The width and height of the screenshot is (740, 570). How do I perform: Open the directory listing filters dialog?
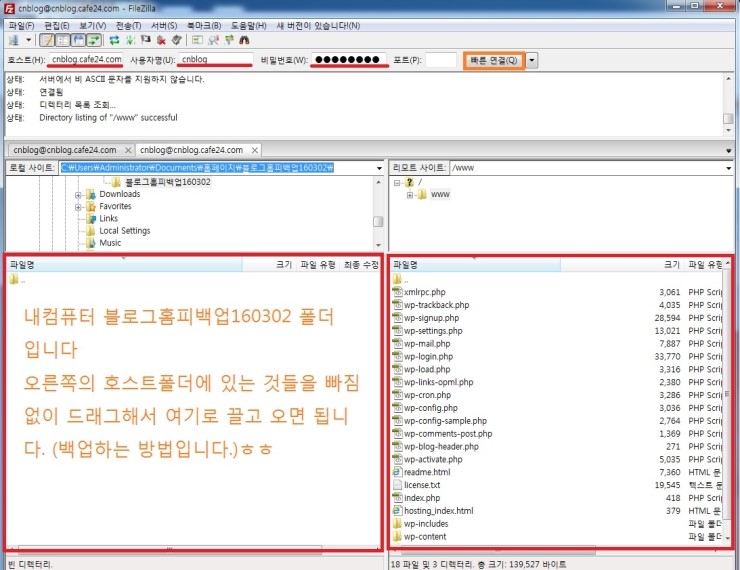[x=197, y=40]
